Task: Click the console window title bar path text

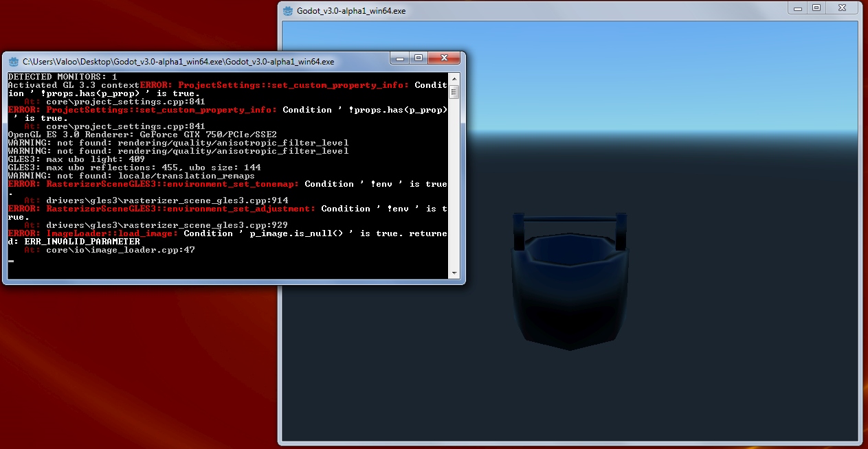Action: point(179,61)
